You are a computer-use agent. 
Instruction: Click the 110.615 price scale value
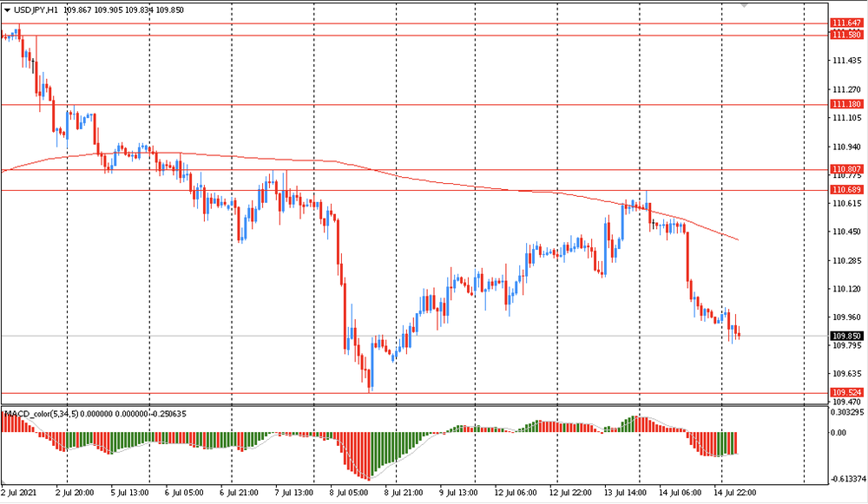pos(847,204)
